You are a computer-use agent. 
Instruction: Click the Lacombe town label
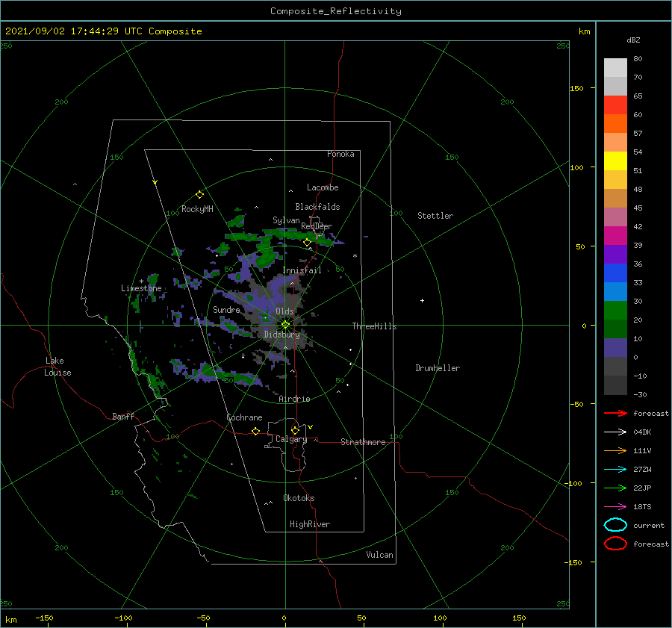point(323,187)
